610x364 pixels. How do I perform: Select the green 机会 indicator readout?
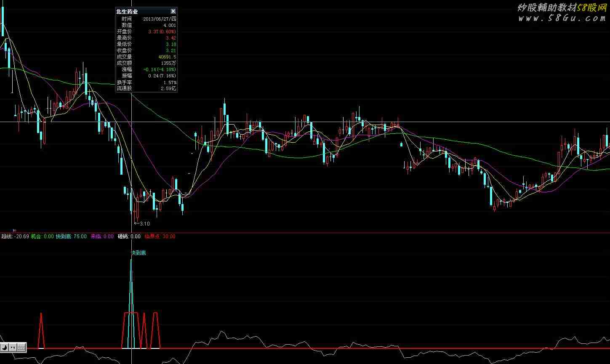43,236
